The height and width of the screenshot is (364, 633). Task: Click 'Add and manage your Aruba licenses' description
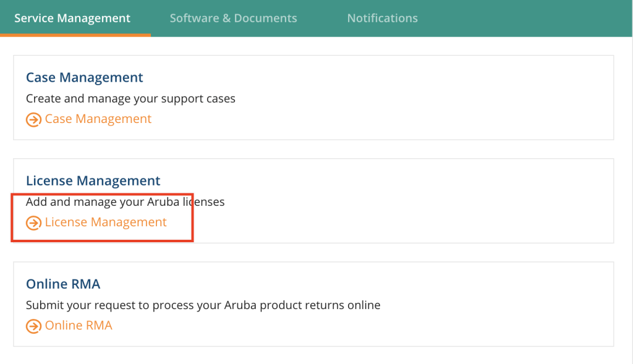(125, 201)
